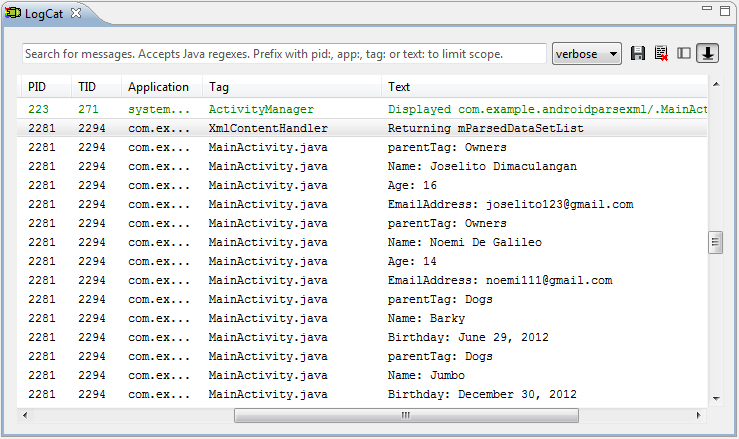Focus the Search for messages field
This screenshot has height=439, width=739.
click(x=284, y=54)
